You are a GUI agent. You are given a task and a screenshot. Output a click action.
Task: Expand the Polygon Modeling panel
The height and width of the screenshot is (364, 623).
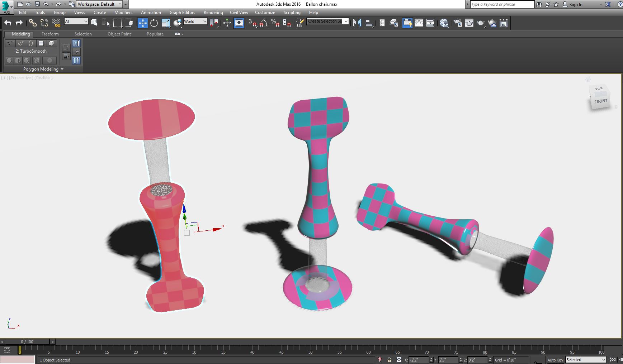click(43, 69)
